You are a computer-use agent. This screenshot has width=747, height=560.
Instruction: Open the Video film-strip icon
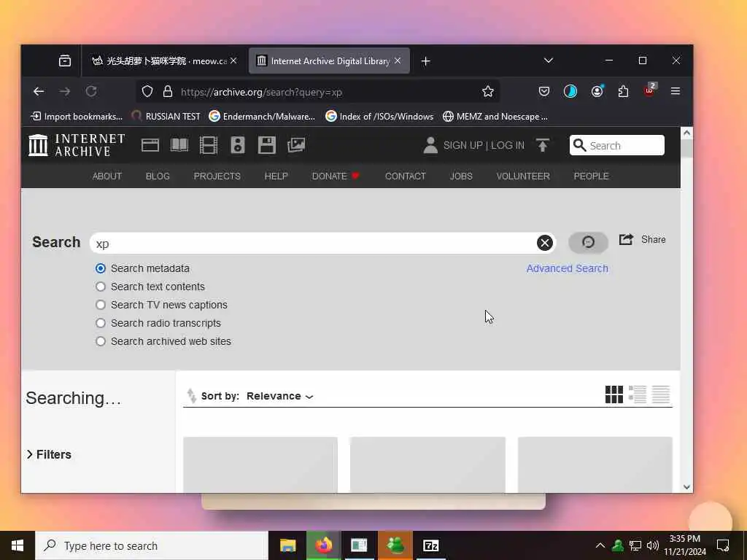click(208, 145)
